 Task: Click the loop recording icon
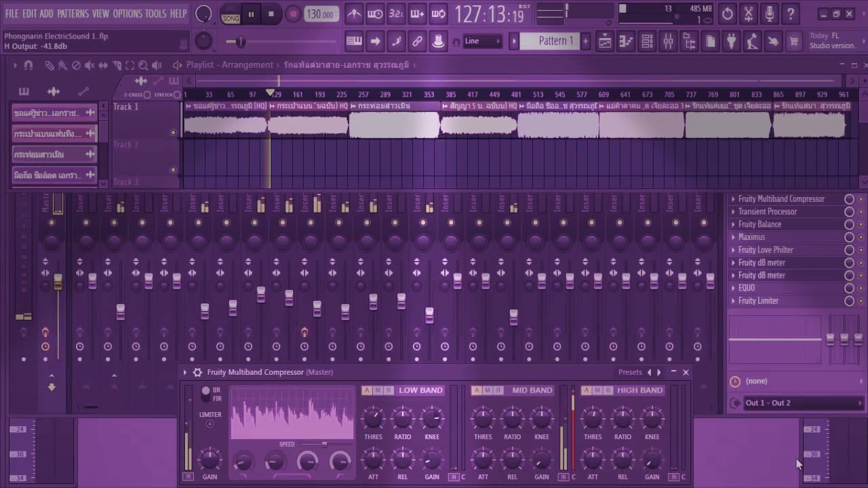coord(438,14)
